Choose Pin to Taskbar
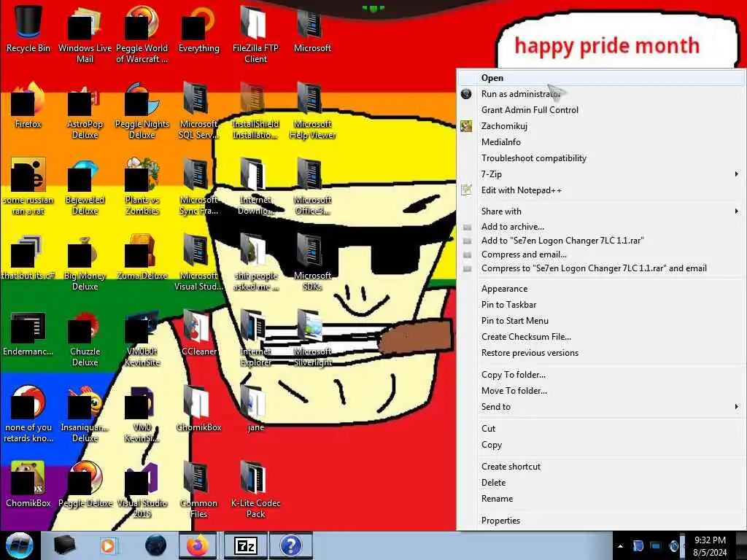The image size is (747, 560). [601, 305]
